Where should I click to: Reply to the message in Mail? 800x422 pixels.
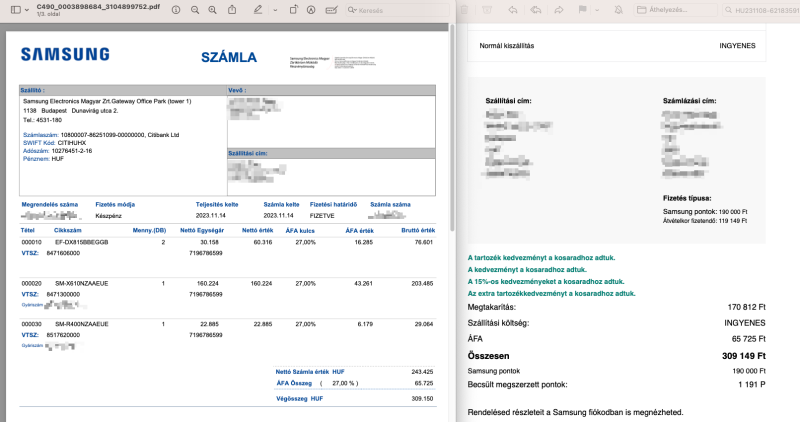[513, 10]
